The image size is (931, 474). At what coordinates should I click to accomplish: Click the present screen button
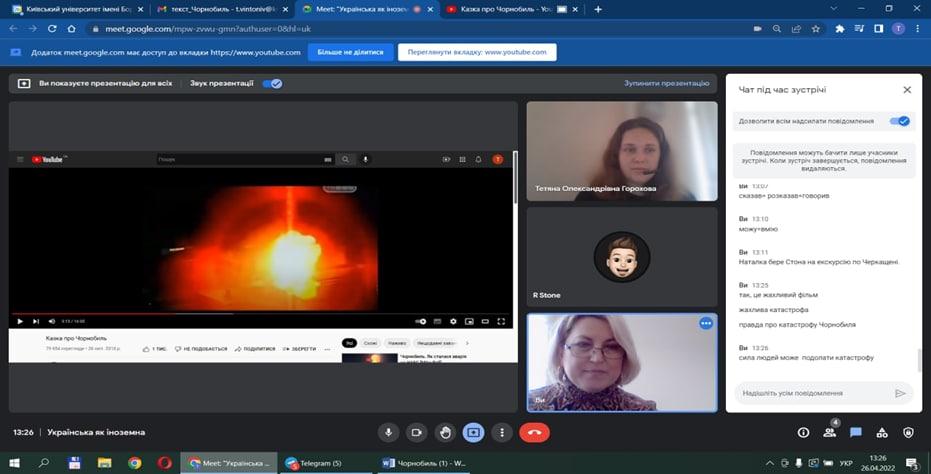click(473, 432)
